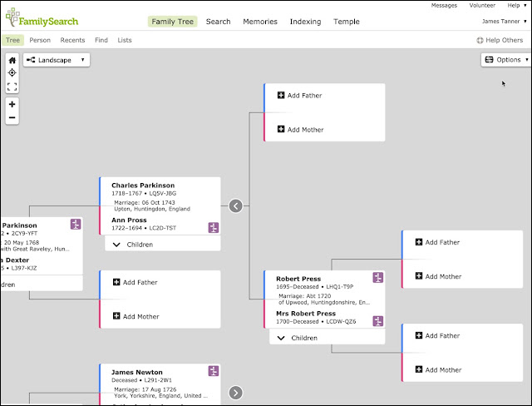Zoom in with the plus button
Viewport: 532px width, 406px height.
tap(12, 104)
